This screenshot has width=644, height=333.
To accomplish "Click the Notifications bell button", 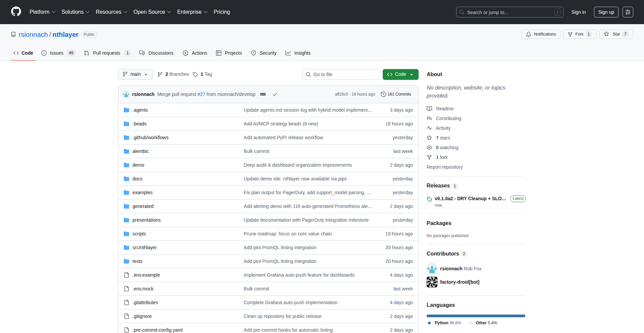I will pyautogui.click(x=541, y=34).
